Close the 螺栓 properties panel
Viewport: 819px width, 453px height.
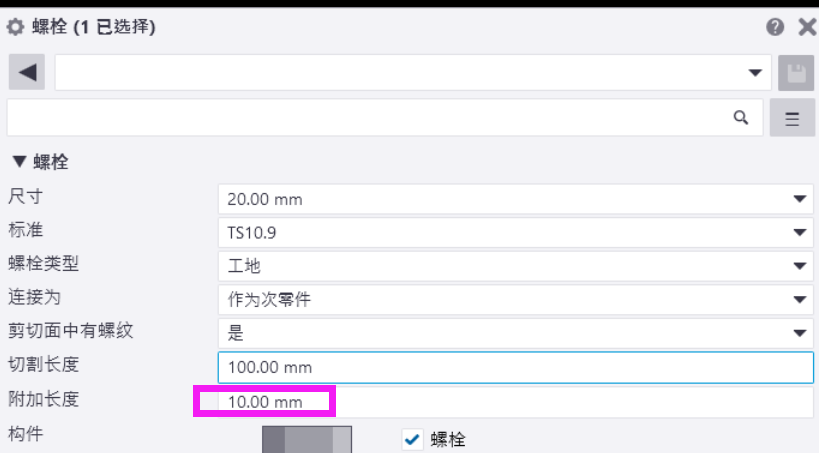(x=806, y=27)
